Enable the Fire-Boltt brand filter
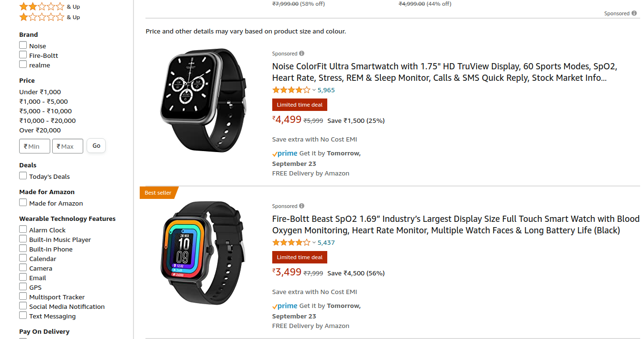644x339 pixels. [23, 55]
